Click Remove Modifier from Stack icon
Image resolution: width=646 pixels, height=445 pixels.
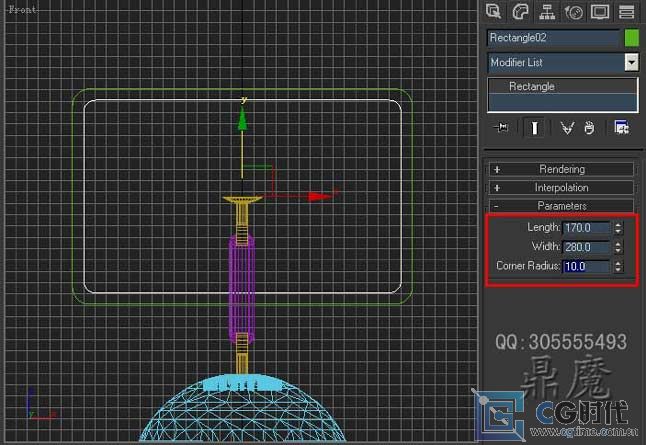click(590, 128)
